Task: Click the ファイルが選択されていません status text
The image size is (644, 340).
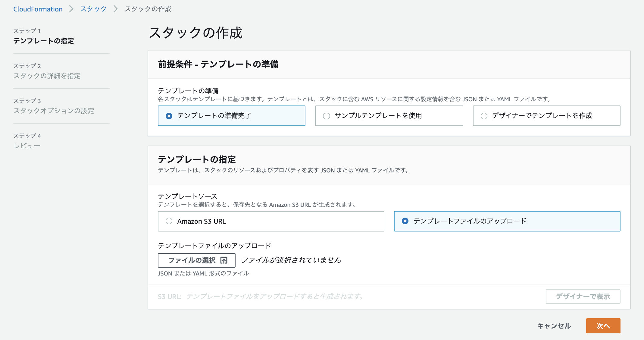Action: 291,260
